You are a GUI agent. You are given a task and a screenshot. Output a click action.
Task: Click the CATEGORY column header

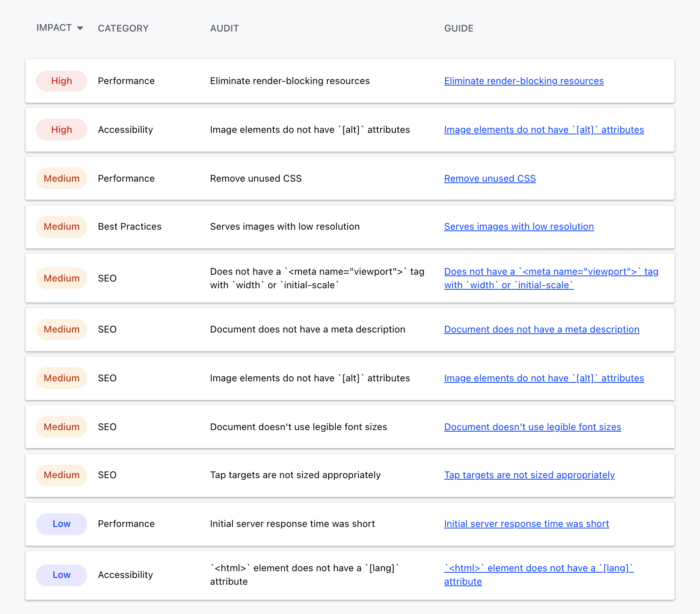coord(123,28)
